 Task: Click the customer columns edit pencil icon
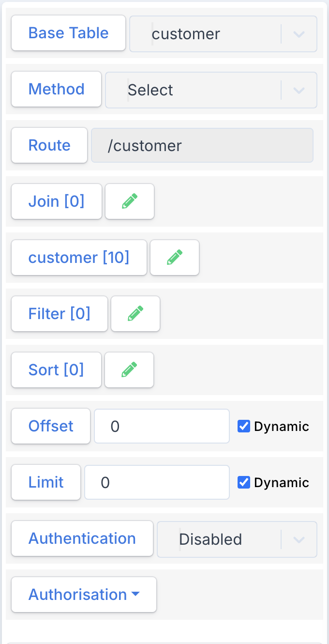click(x=175, y=258)
